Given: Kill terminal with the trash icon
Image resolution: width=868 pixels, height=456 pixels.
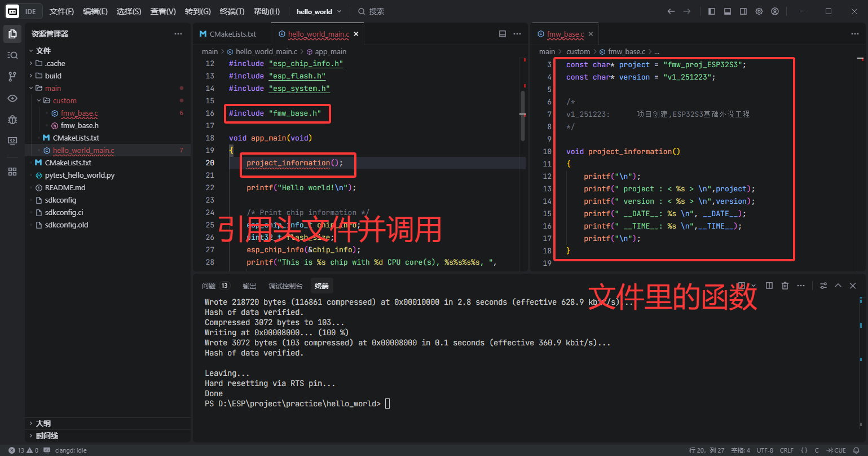Looking at the screenshot, I should [785, 286].
